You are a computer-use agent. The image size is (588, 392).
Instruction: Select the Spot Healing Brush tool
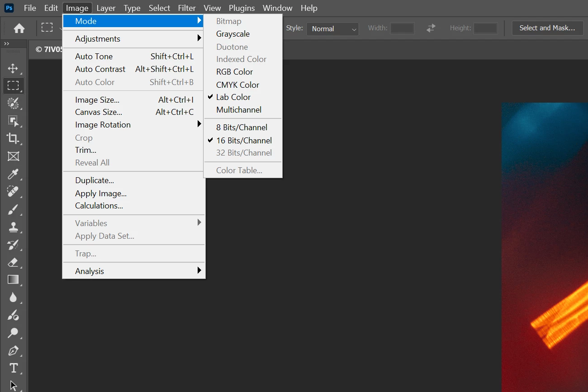coord(13,192)
